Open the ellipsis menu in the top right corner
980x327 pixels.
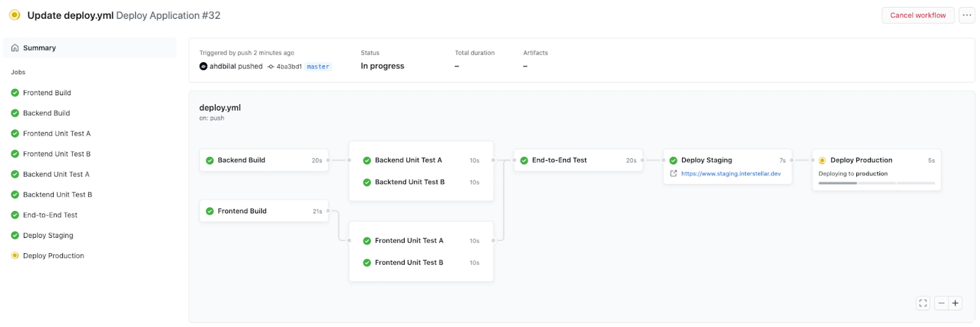[x=967, y=15]
